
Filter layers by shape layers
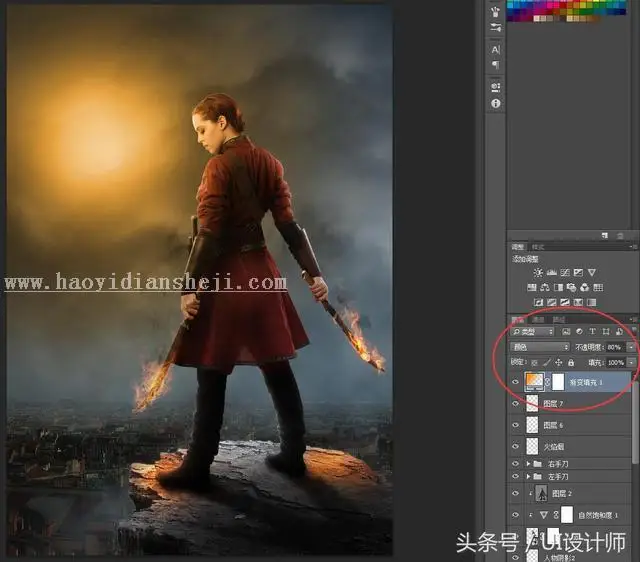(606, 331)
